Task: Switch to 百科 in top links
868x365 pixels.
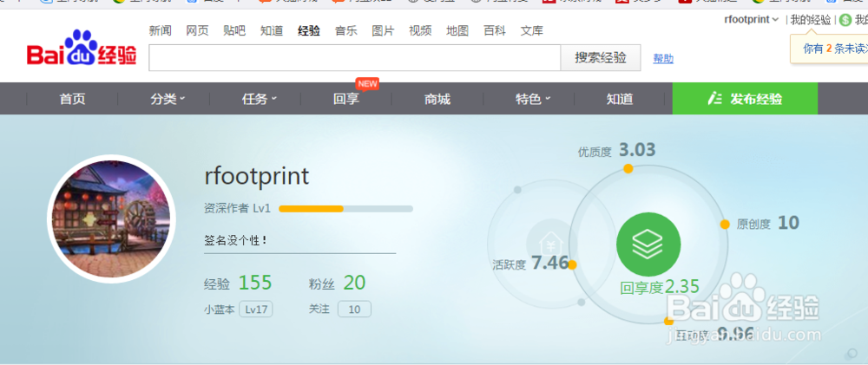Action: coord(495,30)
